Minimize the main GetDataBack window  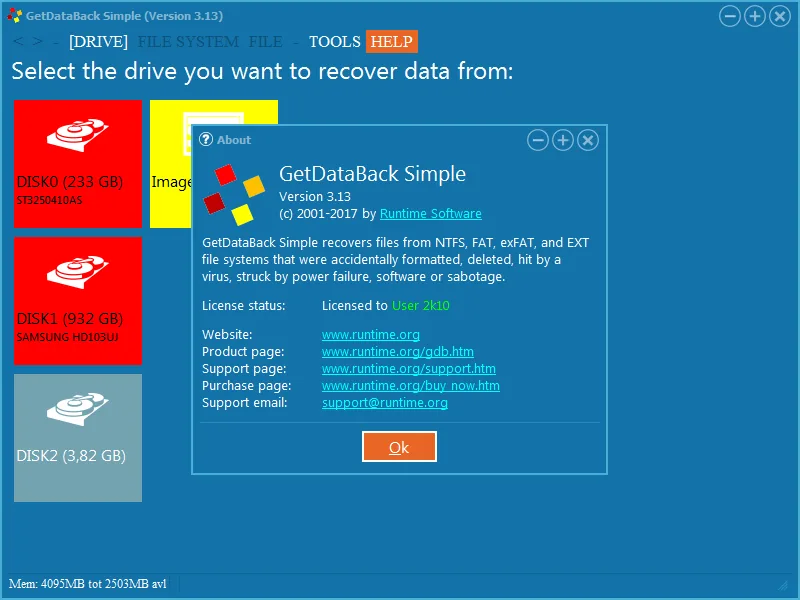click(x=730, y=16)
